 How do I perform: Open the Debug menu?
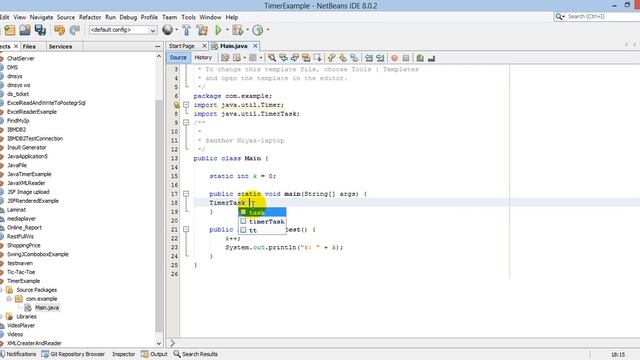pyautogui.click(x=128, y=17)
